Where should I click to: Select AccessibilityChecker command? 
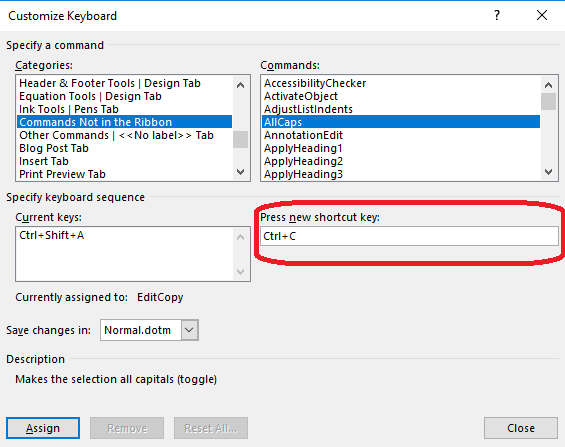coord(401,83)
